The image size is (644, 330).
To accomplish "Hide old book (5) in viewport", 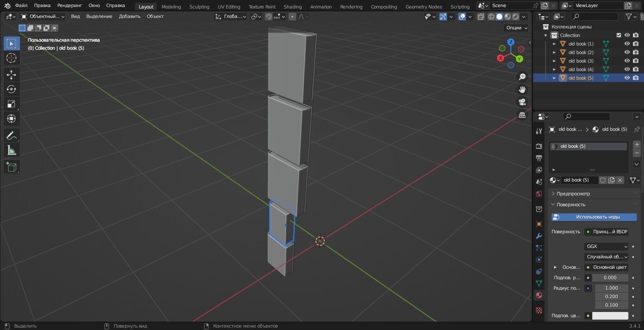I will (627, 78).
